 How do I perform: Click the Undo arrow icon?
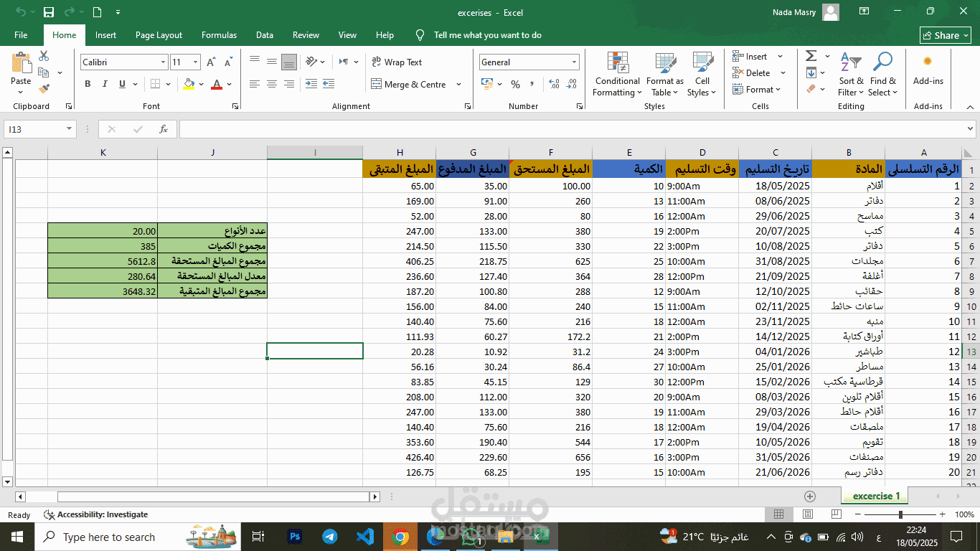point(21,12)
